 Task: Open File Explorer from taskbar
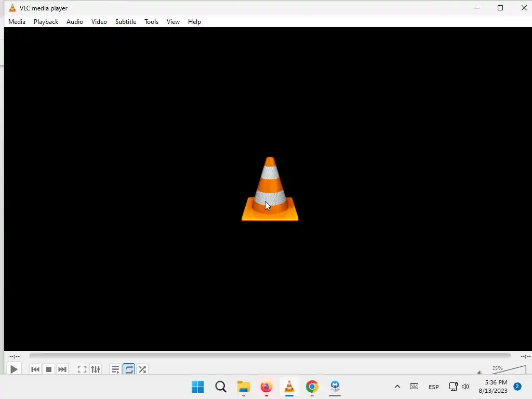point(243,387)
